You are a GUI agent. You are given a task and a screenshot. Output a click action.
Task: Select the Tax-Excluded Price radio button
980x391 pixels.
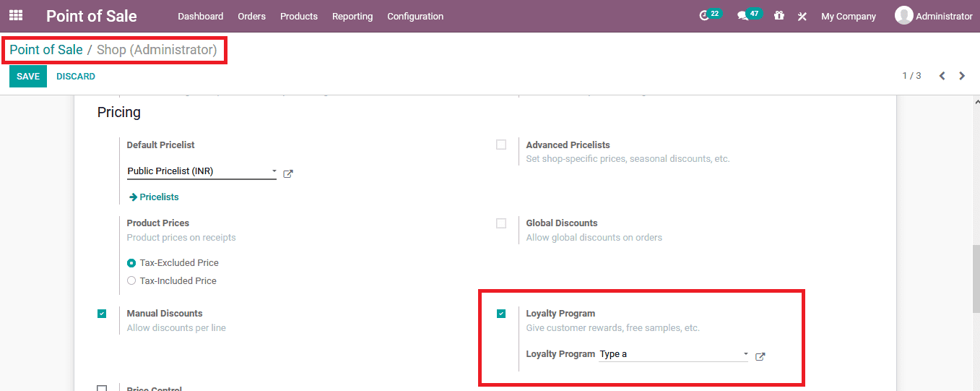[131, 263]
